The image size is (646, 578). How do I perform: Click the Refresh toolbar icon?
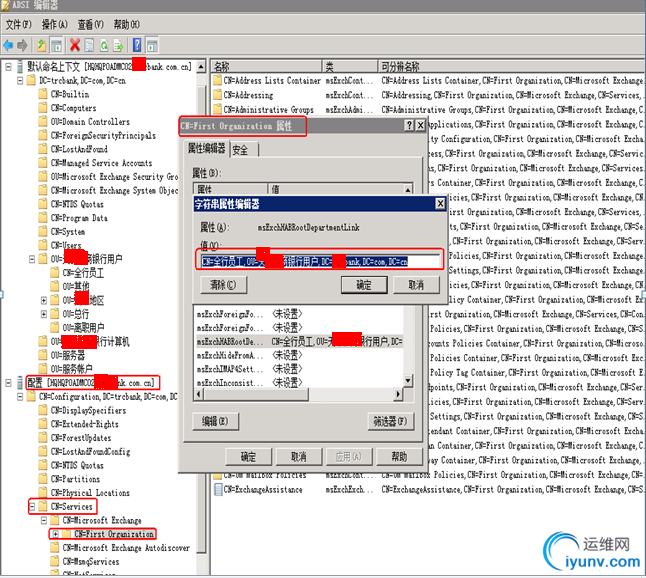pos(104,45)
